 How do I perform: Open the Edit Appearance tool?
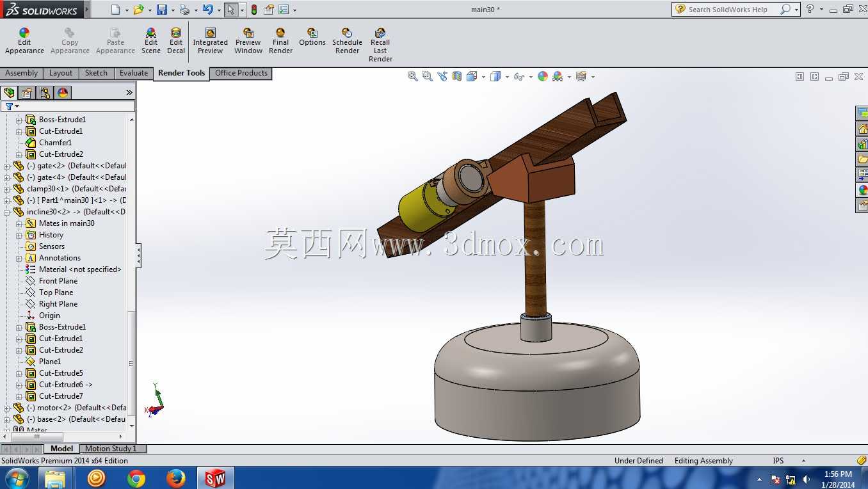[x=24, y=41]
